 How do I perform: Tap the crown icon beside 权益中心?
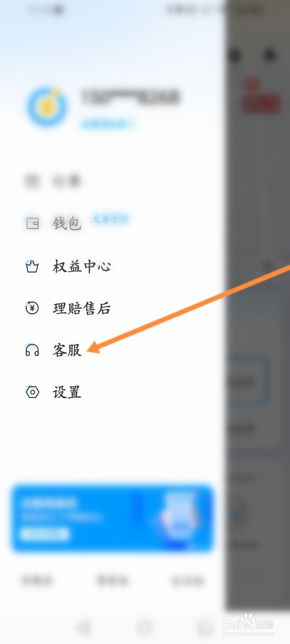pos(32,266)
